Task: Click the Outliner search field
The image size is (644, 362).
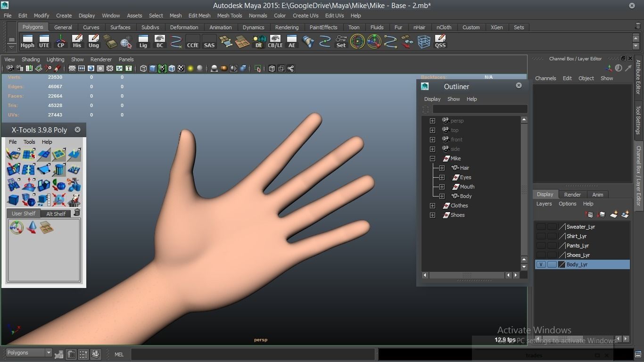Action: 480,109
